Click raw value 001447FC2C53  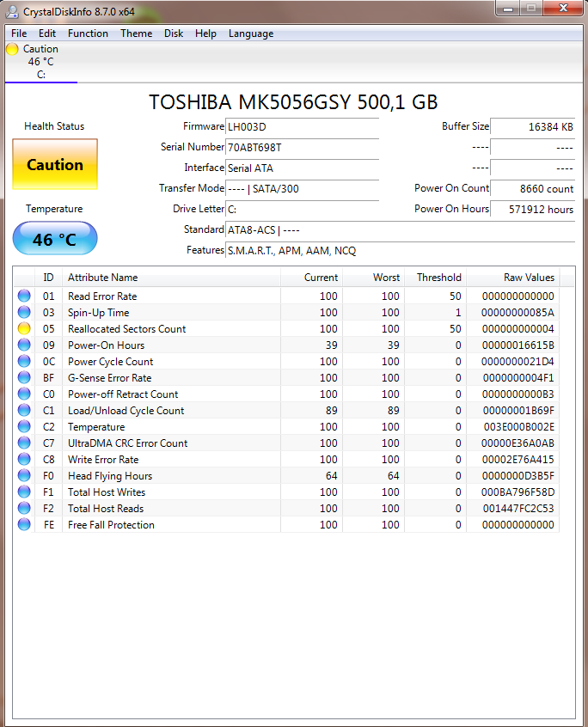pyautogui.click(x=518, y=509)
